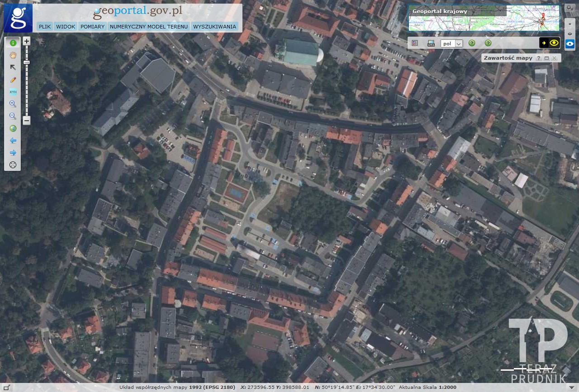
Task: Click the zoom slider handle
Action: click(x=27, y=62)
